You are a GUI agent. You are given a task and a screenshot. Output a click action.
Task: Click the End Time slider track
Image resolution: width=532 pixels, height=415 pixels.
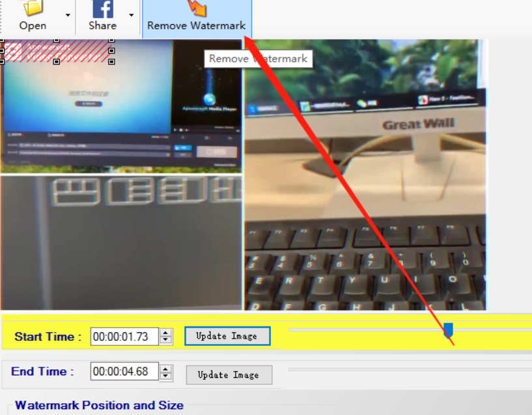410,369
